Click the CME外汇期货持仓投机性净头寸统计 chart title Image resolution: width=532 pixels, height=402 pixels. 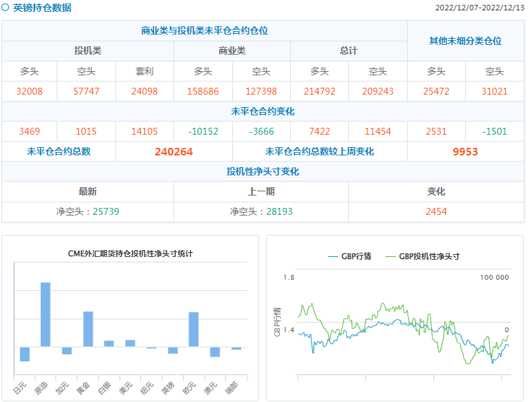pos(130,253)
